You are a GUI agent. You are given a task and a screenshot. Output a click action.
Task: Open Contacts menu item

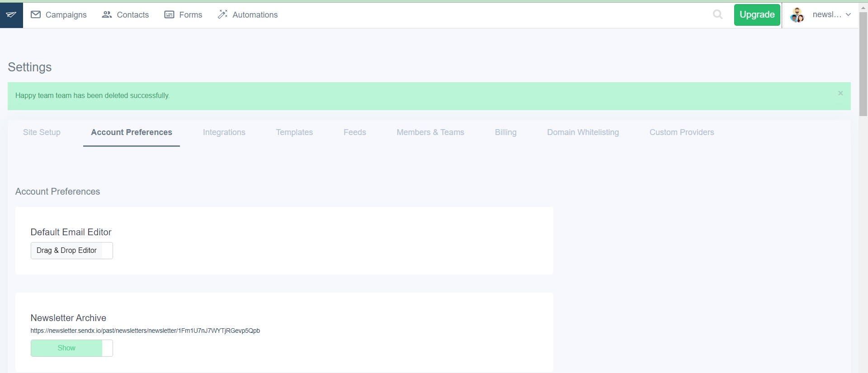(x=125, y=15)
